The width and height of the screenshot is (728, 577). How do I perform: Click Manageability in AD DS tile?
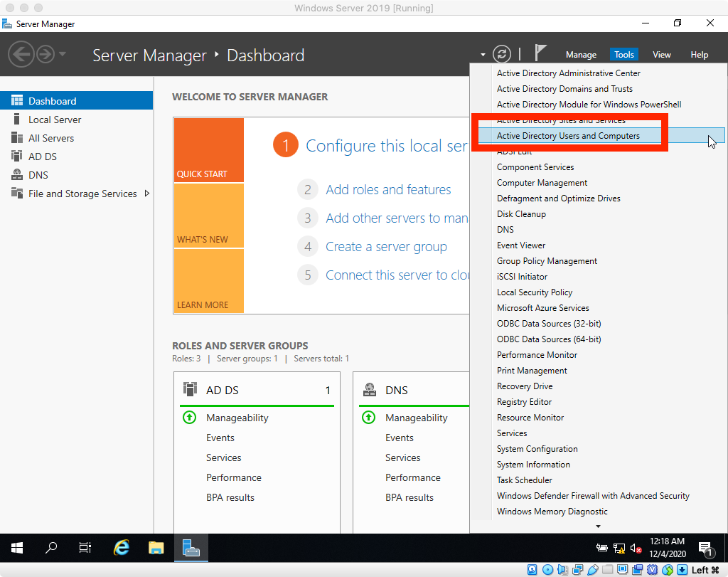point(237,418)
